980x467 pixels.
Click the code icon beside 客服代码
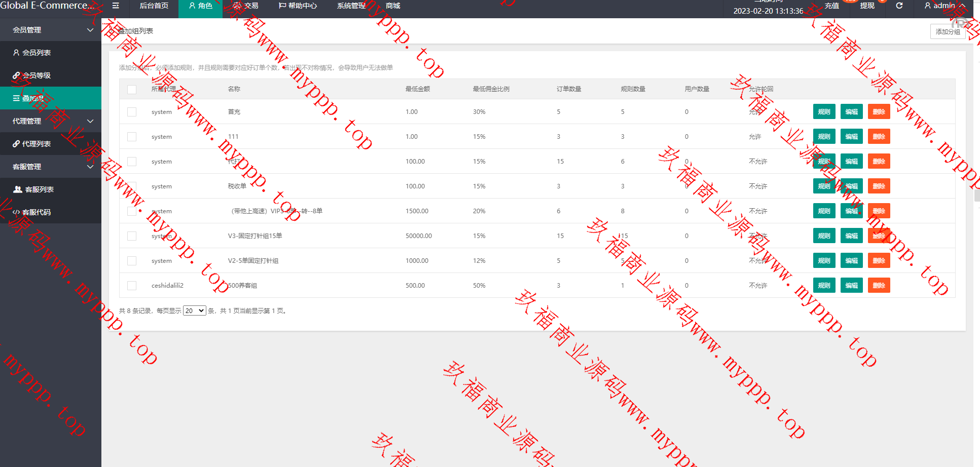coord(16,212)
